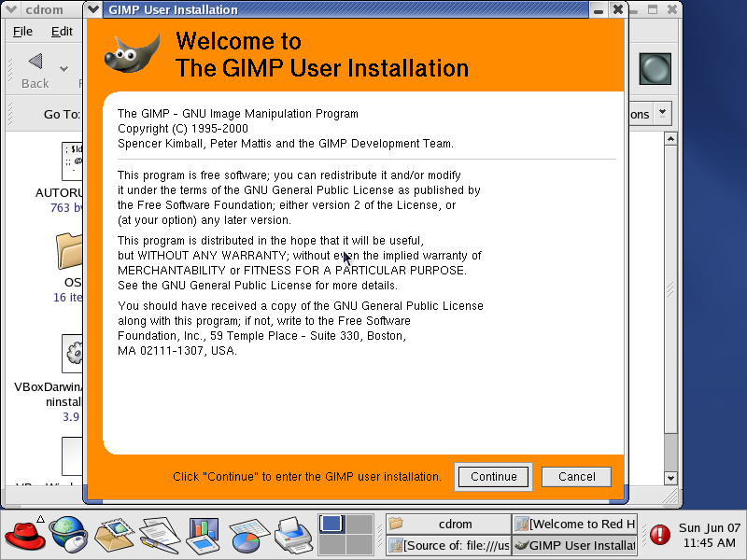Click the 'Foundation, Inc., 59 Temple Place' line

tap(261, 336)
